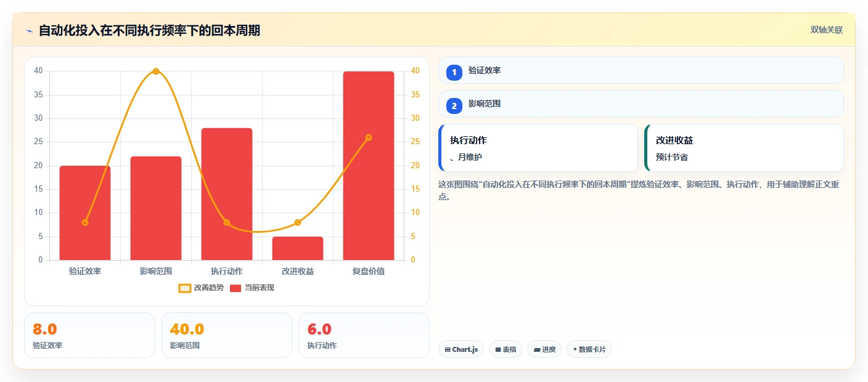This screenshot has width=868, height=382.
Task: Click the red 当前表现 legend swatch
Action: point(235,288)
